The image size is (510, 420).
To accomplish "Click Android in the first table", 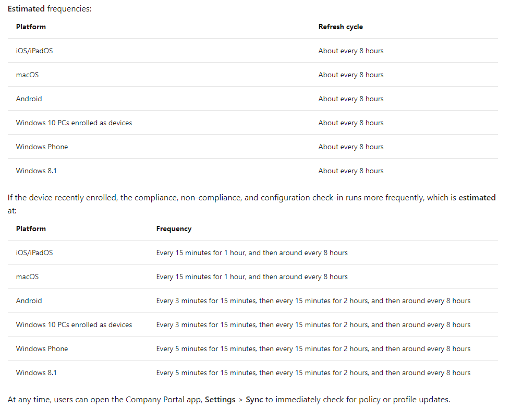I will click(x=29, y=99).
